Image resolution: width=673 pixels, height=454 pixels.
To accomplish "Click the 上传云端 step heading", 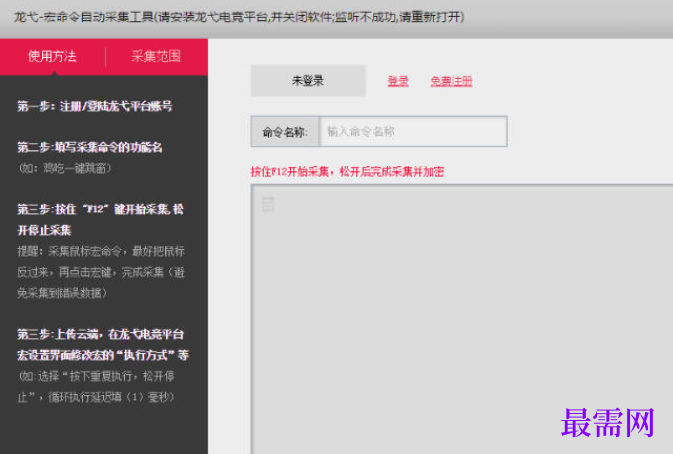I will click(103, 345).
